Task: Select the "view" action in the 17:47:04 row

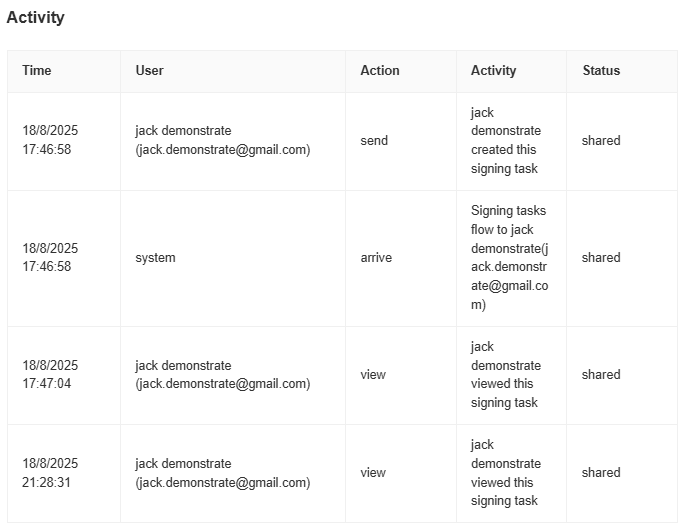Action: [373, 375]
